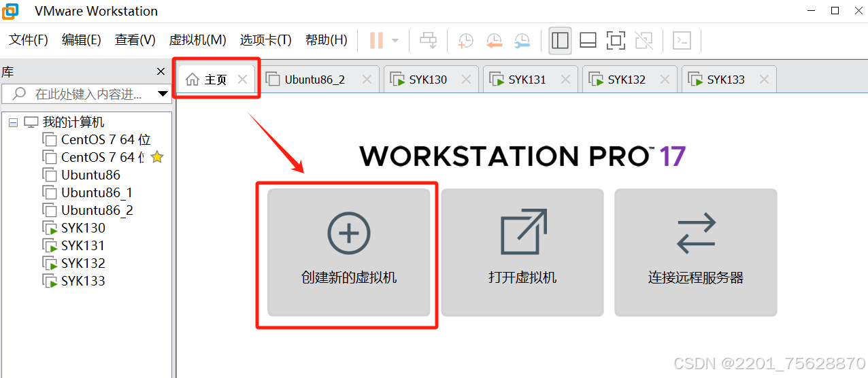Select SYK132 in the library tree
Viewport: 868px width, 378px height.
point(83,263)
